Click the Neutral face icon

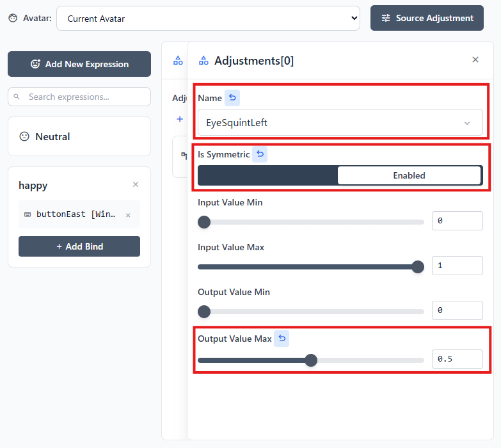[24, 136]
